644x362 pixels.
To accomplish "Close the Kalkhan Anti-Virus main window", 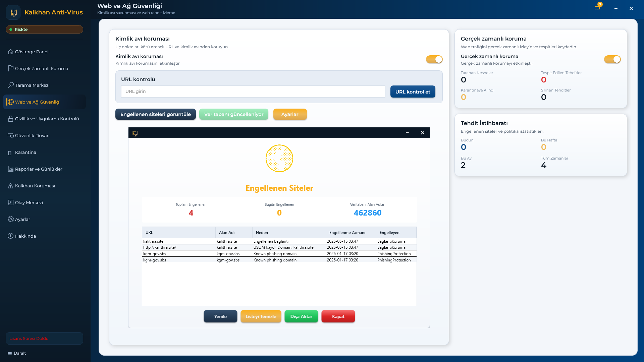I will pos(631,8).
